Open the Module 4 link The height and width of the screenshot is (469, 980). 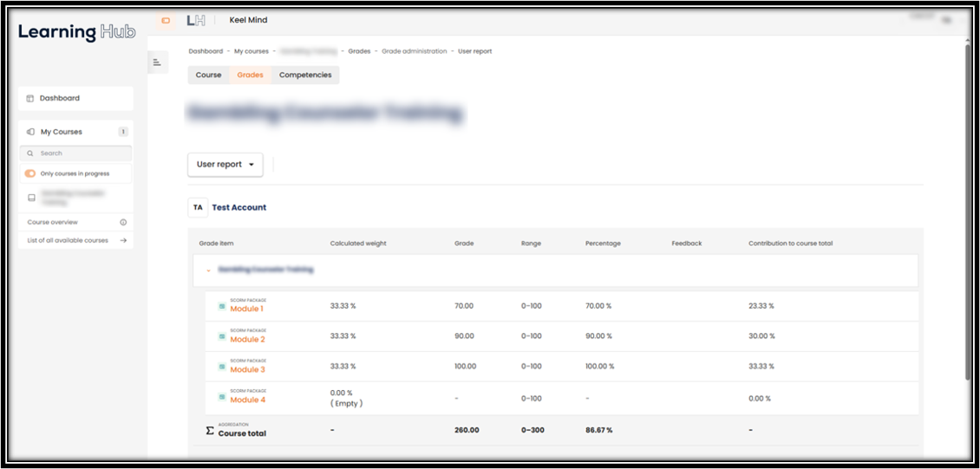[247, 400]
